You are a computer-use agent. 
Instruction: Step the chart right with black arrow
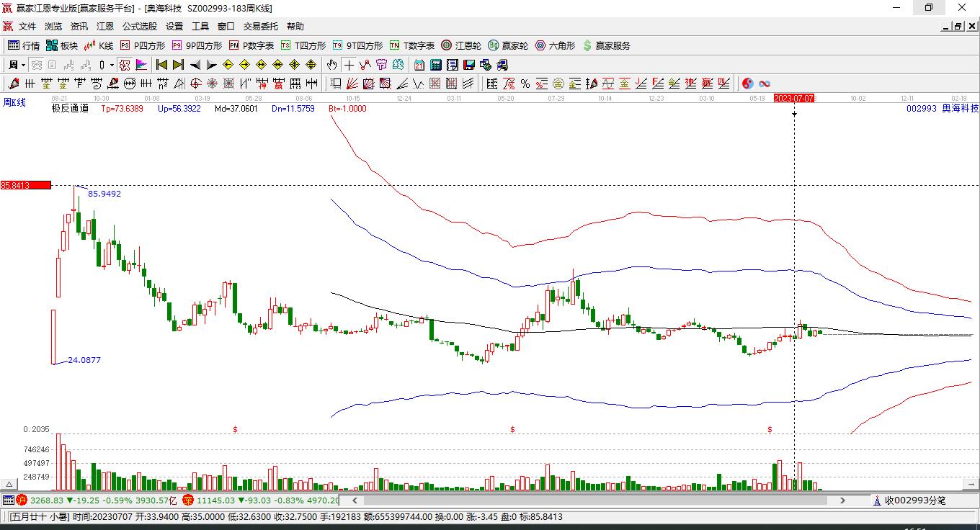pos(211,65)
